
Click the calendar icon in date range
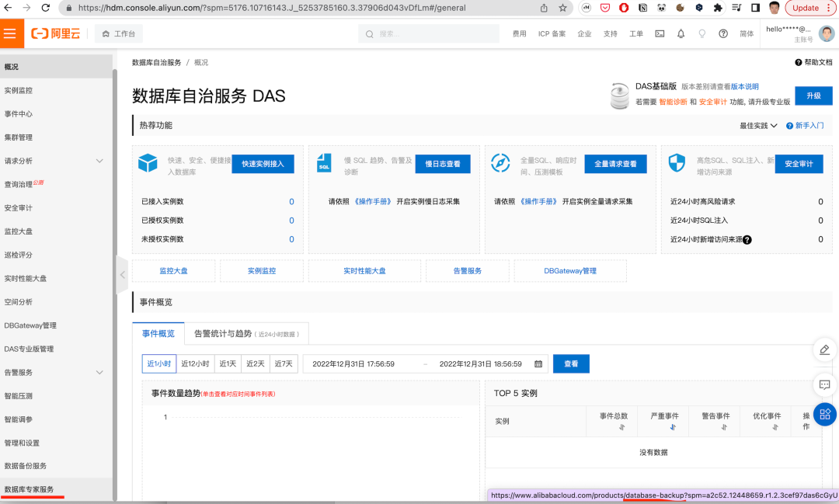[538, 363]
